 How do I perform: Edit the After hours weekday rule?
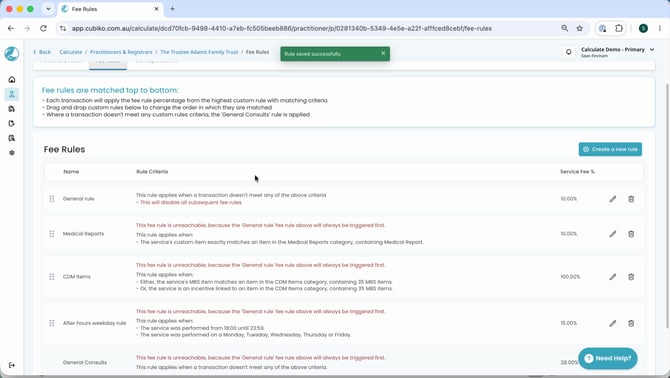click(613, 323)
